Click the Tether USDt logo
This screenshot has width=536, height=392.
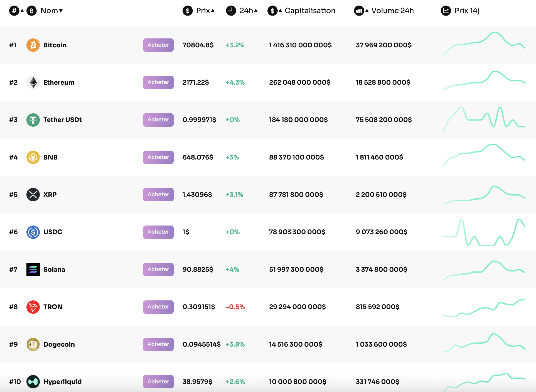[x=33, y=120]
